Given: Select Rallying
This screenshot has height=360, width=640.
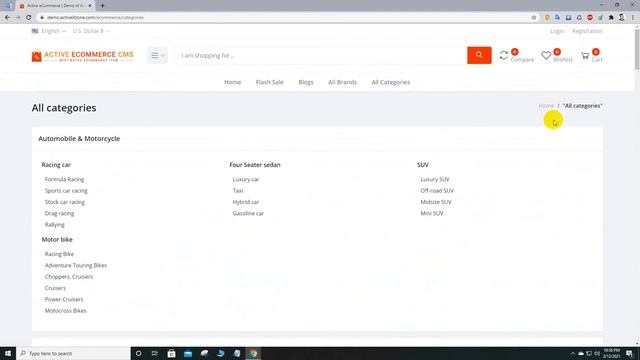Looking at the screenshot, I should point(55,225).
